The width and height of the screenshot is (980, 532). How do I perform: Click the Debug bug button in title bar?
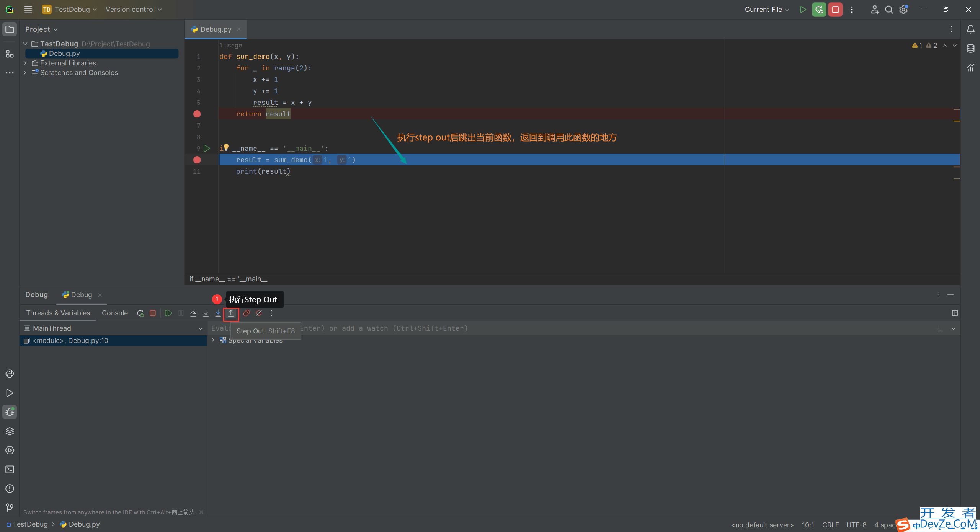pyautogui.click(x=819, y=10)
